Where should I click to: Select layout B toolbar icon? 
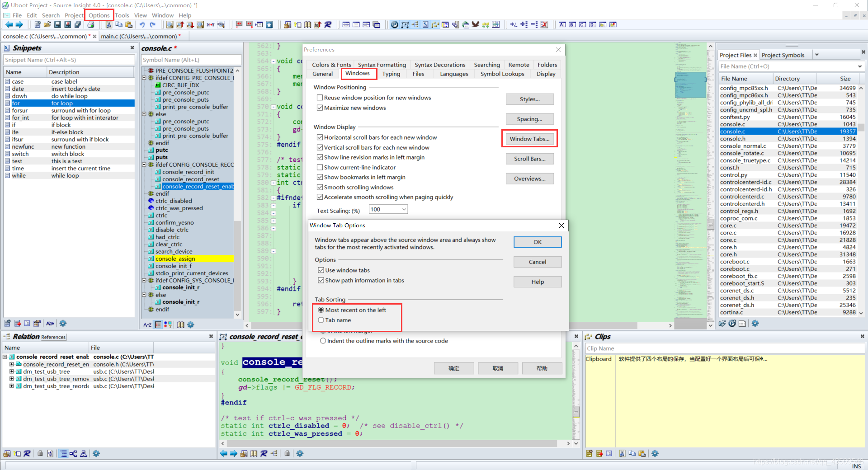tap(572, 24)
